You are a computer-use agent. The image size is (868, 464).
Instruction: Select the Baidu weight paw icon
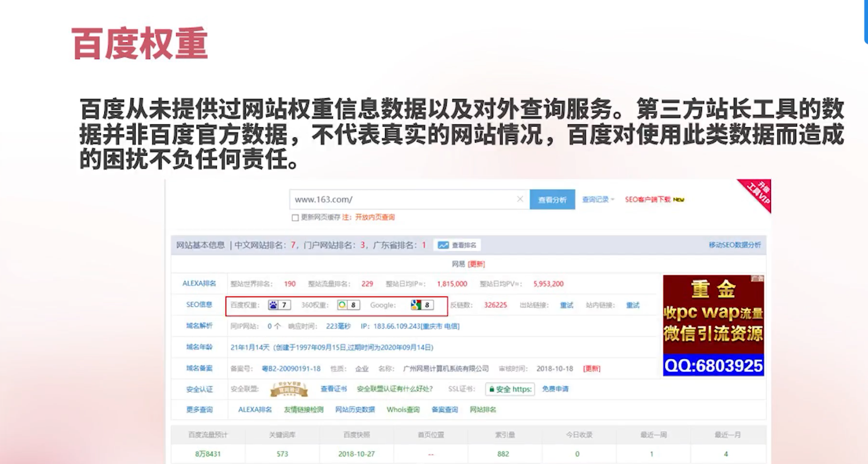click(274, 304)
